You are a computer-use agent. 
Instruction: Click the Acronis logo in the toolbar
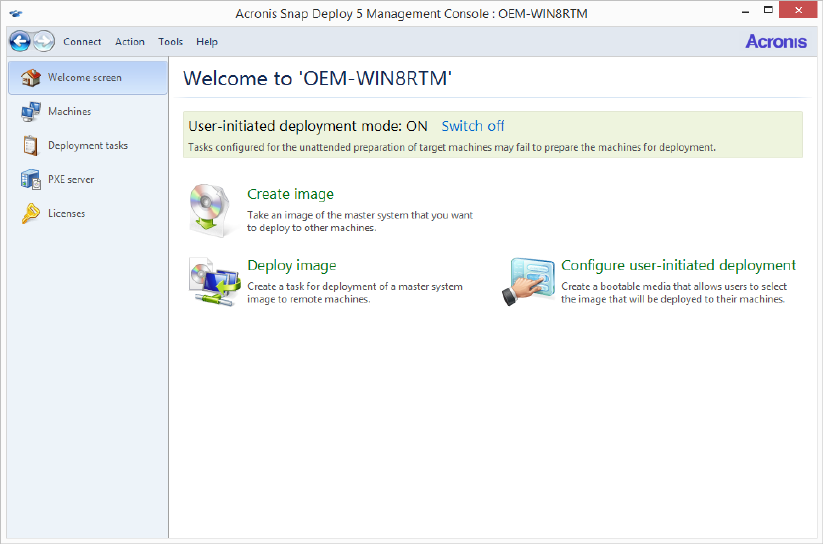point(775,42)
